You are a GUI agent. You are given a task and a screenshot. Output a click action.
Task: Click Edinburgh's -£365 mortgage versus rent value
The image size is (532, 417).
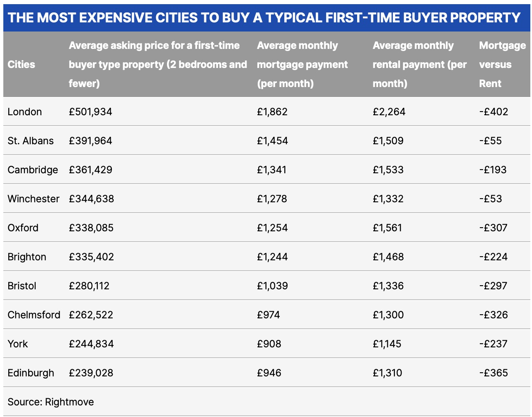click(493, 373)
